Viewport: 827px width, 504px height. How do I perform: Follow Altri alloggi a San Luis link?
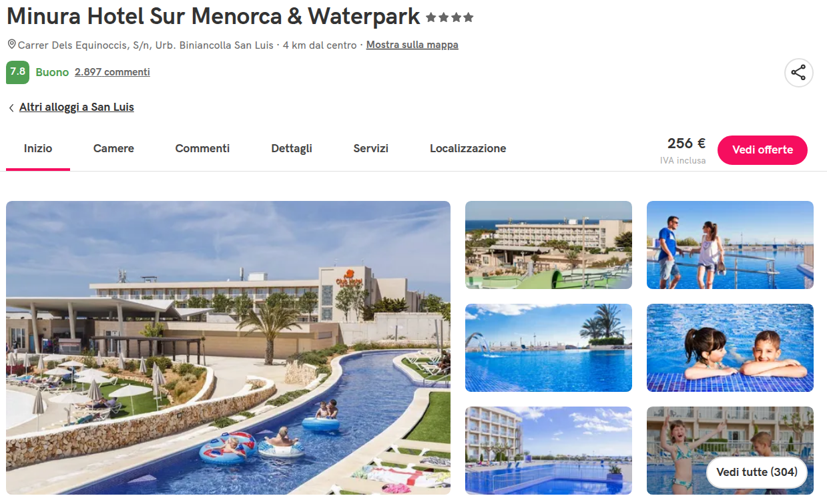(77, 107)
